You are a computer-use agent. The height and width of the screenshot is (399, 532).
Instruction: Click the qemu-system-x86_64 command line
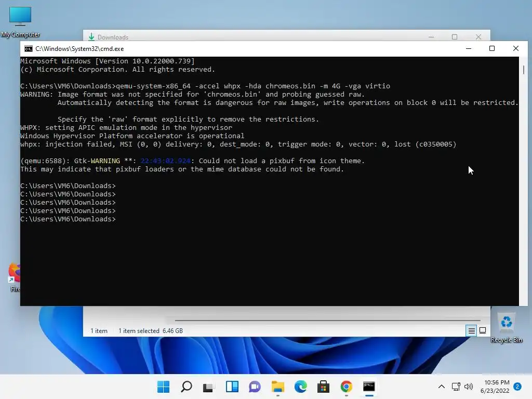(x=205, y=86)
